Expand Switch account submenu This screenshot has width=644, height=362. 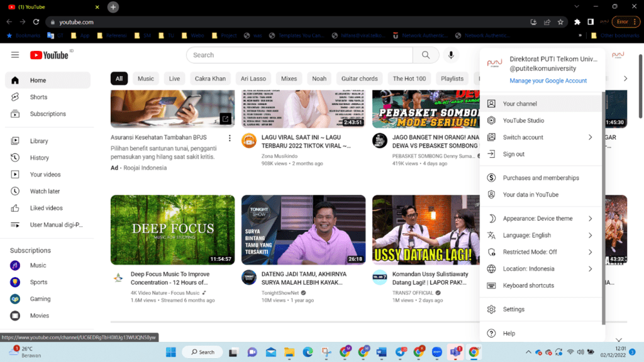(591, 138)
